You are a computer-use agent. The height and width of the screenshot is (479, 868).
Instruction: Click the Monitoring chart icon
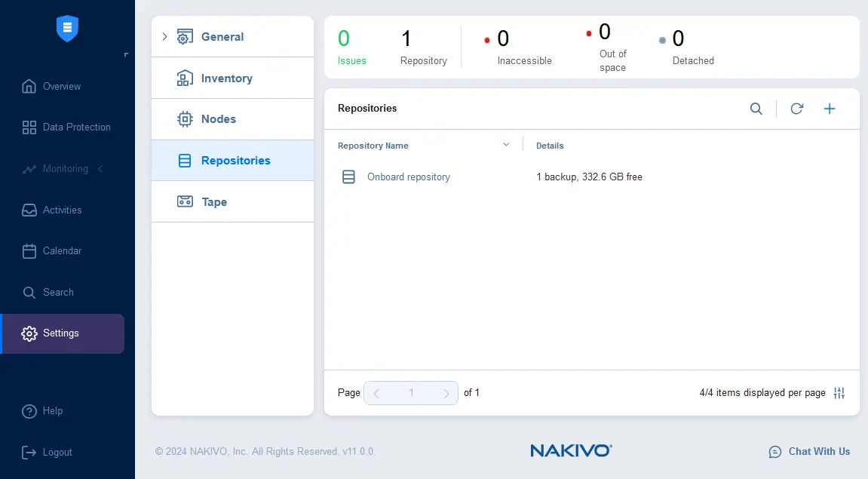point(29,169)
